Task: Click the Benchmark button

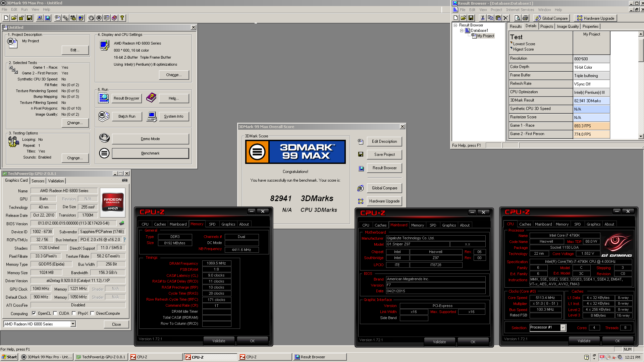Action: (150, 153)
